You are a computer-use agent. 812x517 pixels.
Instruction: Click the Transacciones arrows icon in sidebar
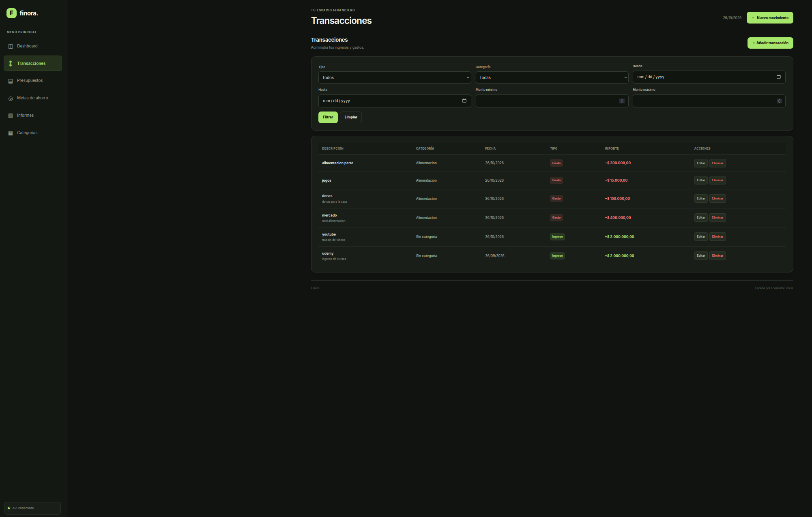(11, 63)
